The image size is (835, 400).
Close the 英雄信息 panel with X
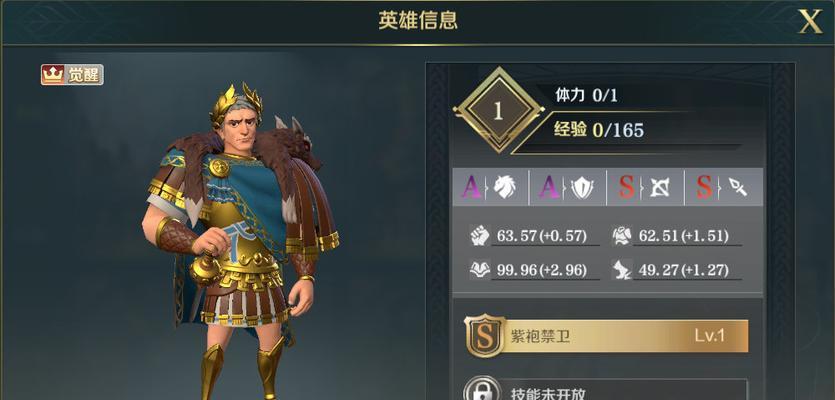coord(810,21)
